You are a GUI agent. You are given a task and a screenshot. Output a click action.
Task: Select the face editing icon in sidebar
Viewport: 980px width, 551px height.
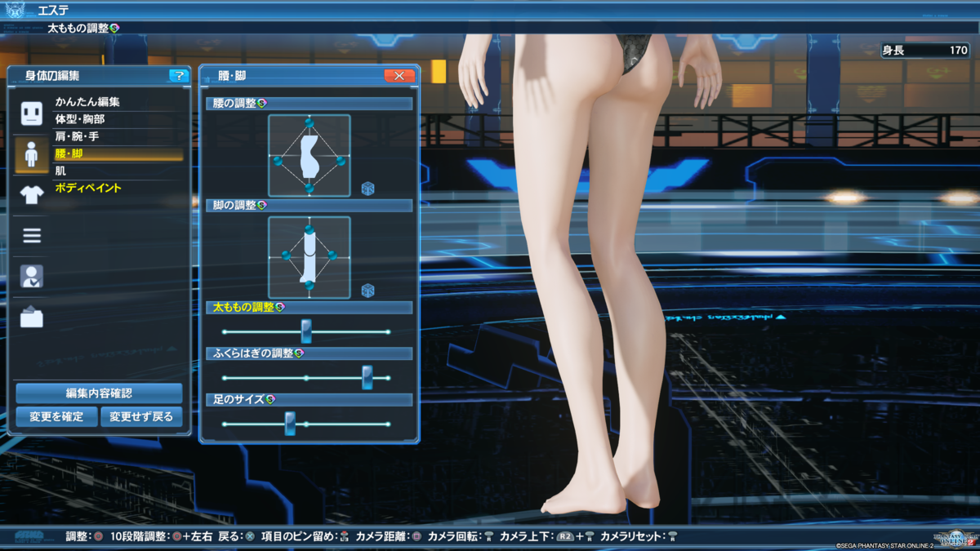[x=32, y=113]
